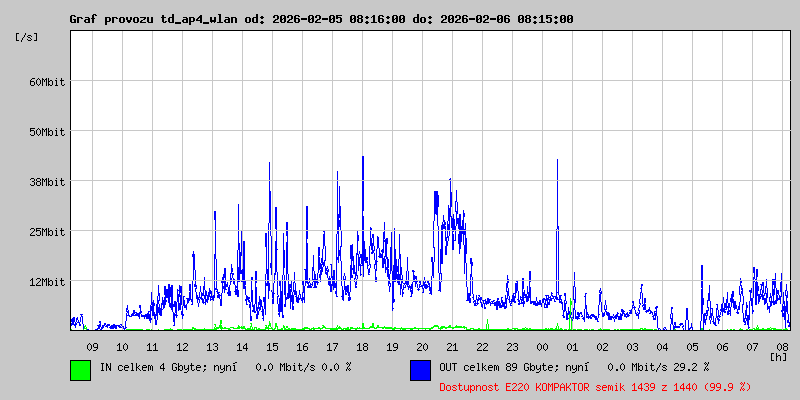Screen dimensions: 800x400
Task: Click the blue OUT legend color swatch
Action: [420, 370]
